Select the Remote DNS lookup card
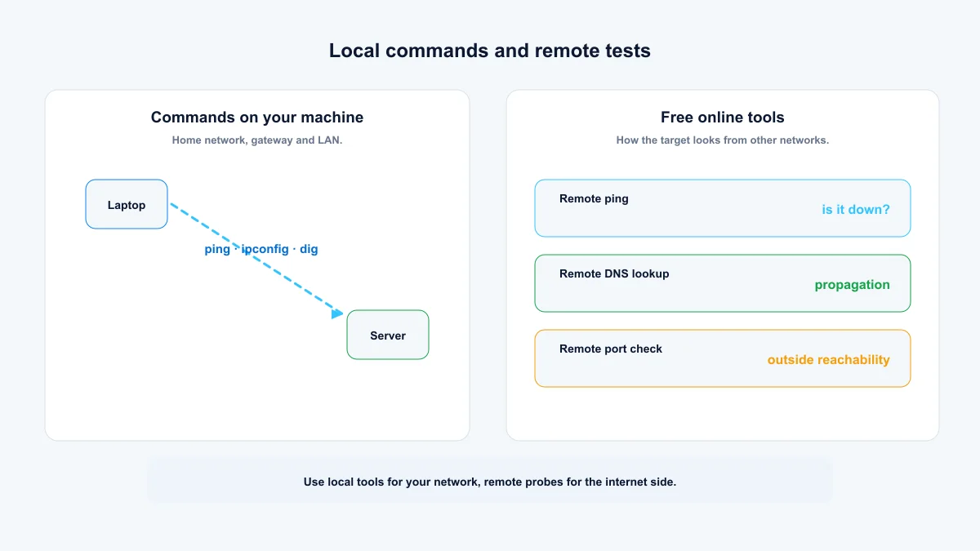Screen dimensions: 980x551 click(x=723, y=283)
